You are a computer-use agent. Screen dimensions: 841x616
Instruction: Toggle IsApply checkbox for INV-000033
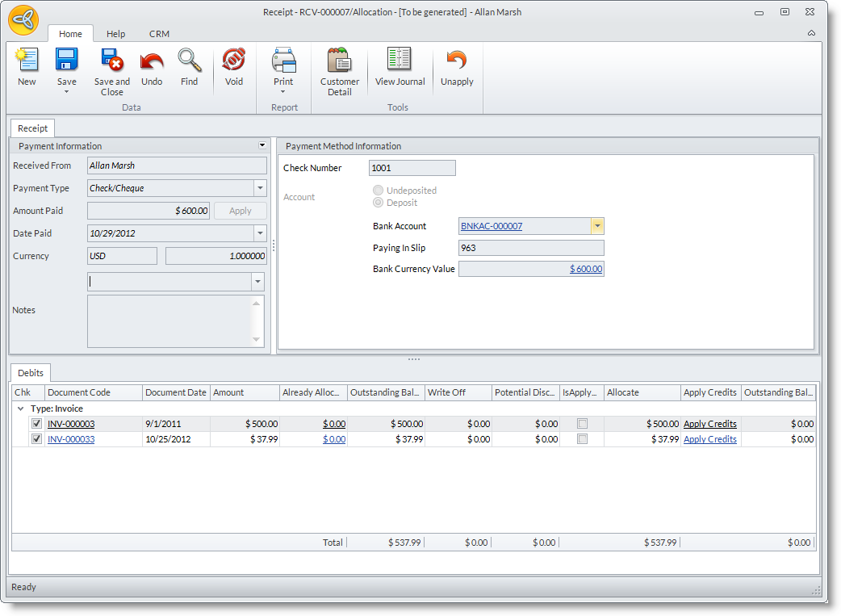[x=582, y=439]
